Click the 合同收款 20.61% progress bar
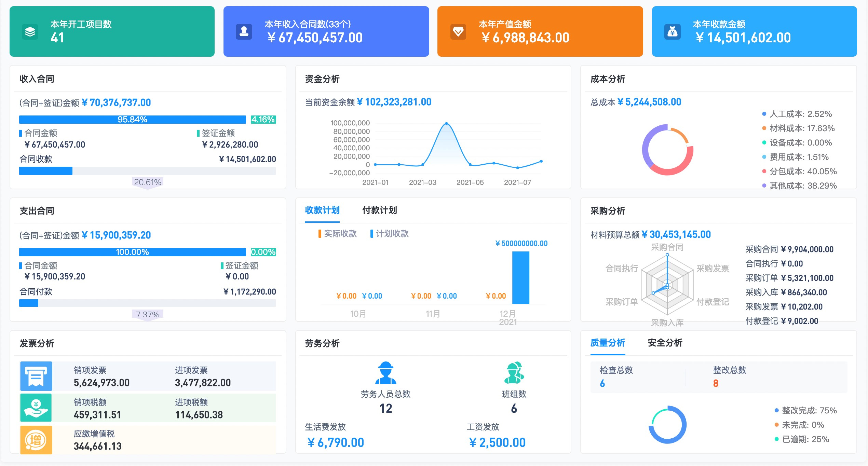The image size is (868, 466). point(147,171)
